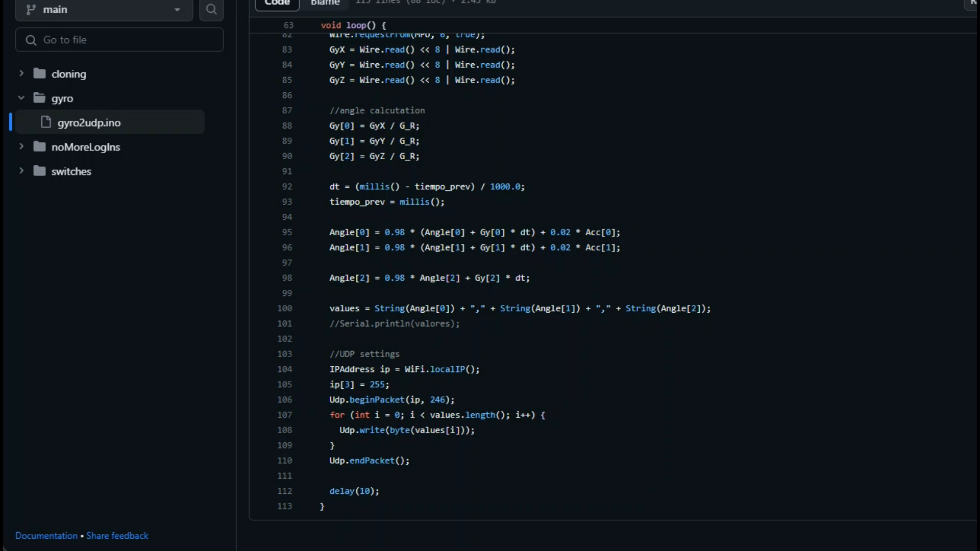The width and height of the screenshot is (980, 551).
Task: Click the gyro2udp.ino file icon
Action: [x=46, y=122]
